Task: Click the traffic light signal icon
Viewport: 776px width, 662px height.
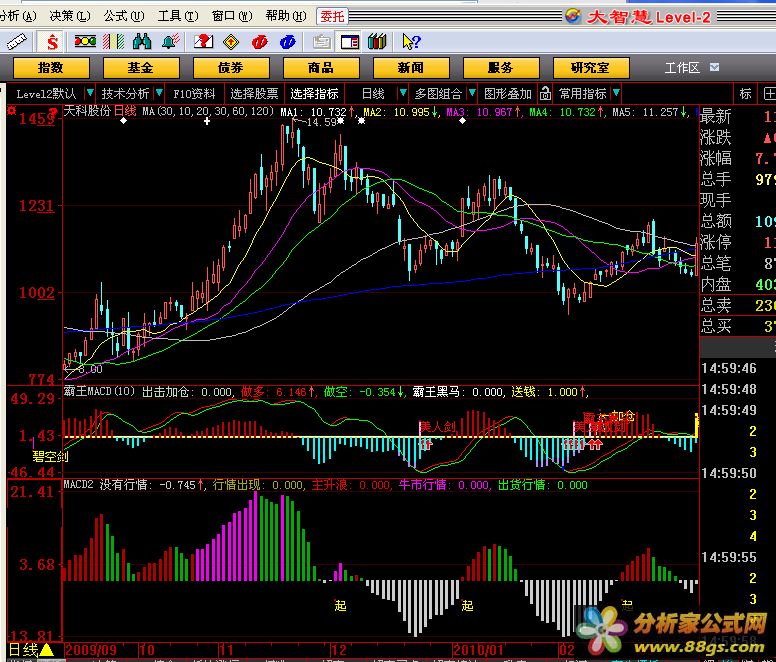Action: [85, 42]
